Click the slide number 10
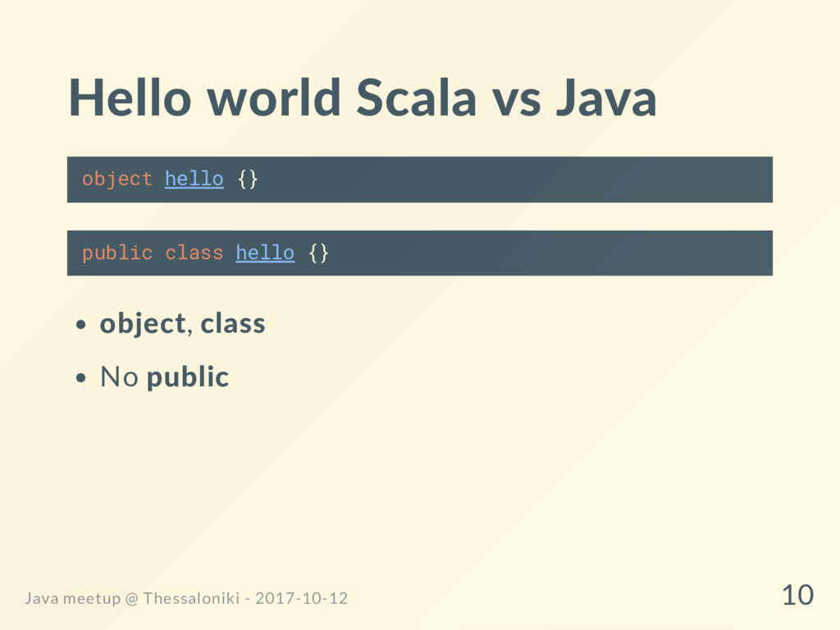The height and width of the screenshot is (630, 840). [x=797, y=595]
